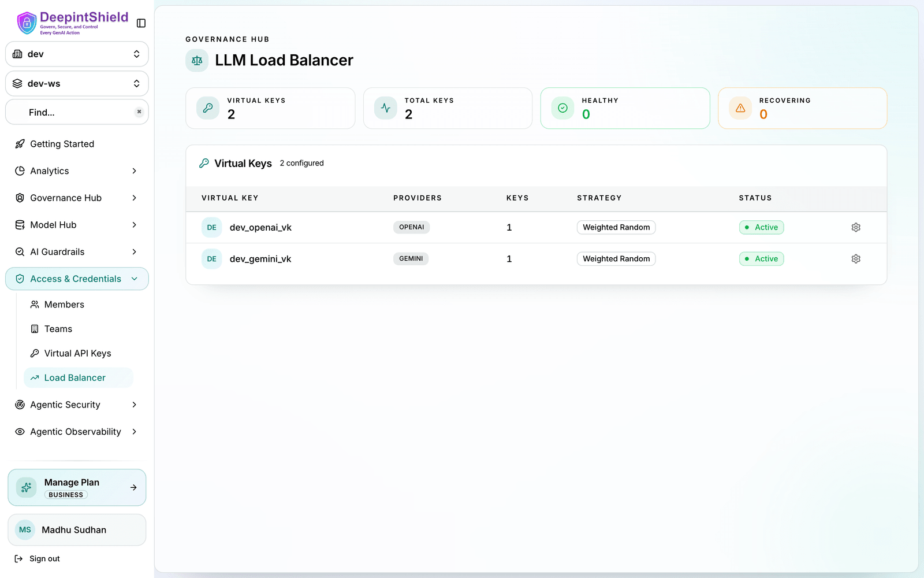The width and height of the screenshot is (924, 578).
Task: Click the MS avatar circle
Action: pos(25,530)
